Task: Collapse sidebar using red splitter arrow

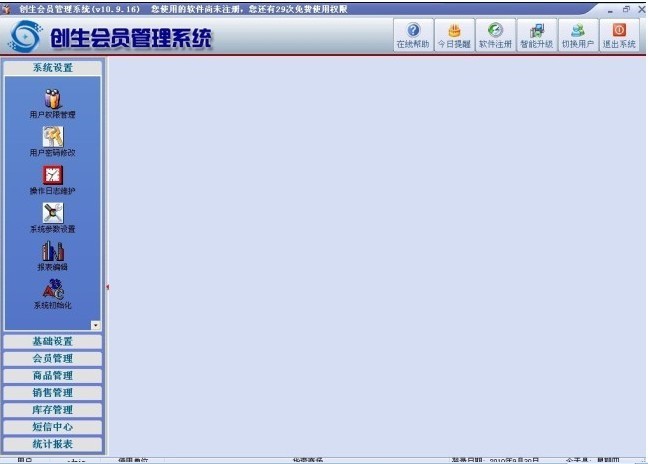Action: click(x=107, y=287)
